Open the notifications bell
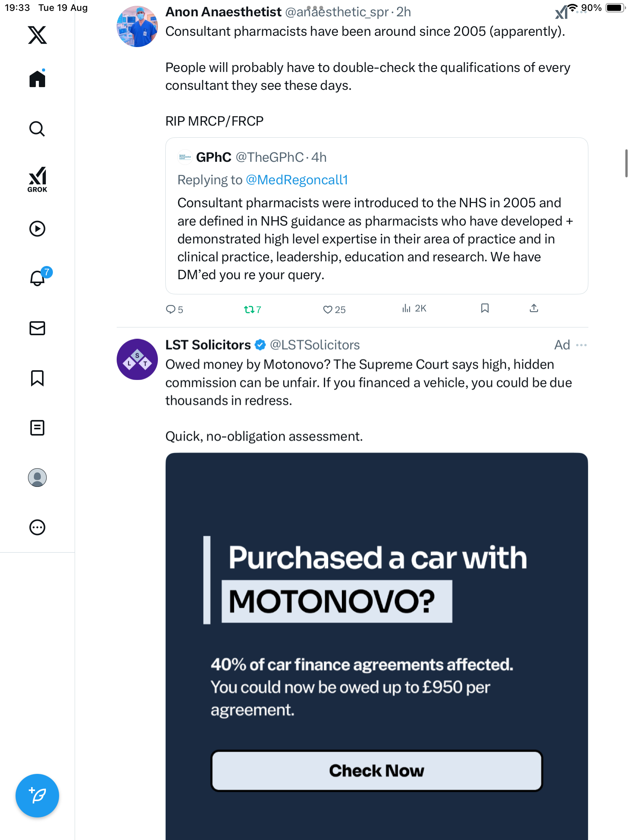The image size is (630, 840). [x=38, y=278]
